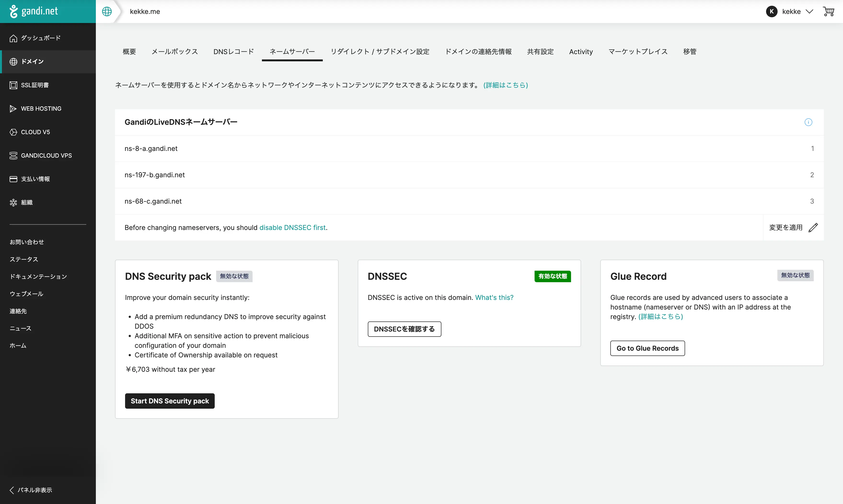The width and height of the screenshot is (843, 504).
Task: Click the green 有効な状態 badge
Action: coord(553,276)
